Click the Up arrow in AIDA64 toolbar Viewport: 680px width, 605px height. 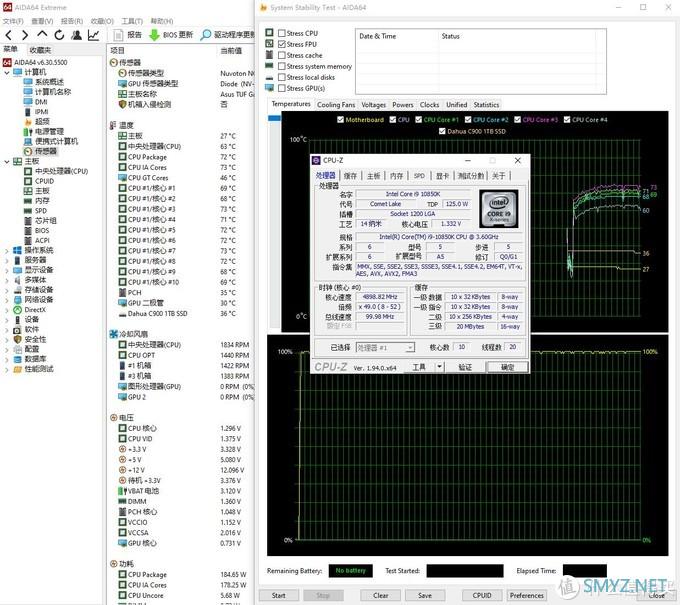(42, 34)
